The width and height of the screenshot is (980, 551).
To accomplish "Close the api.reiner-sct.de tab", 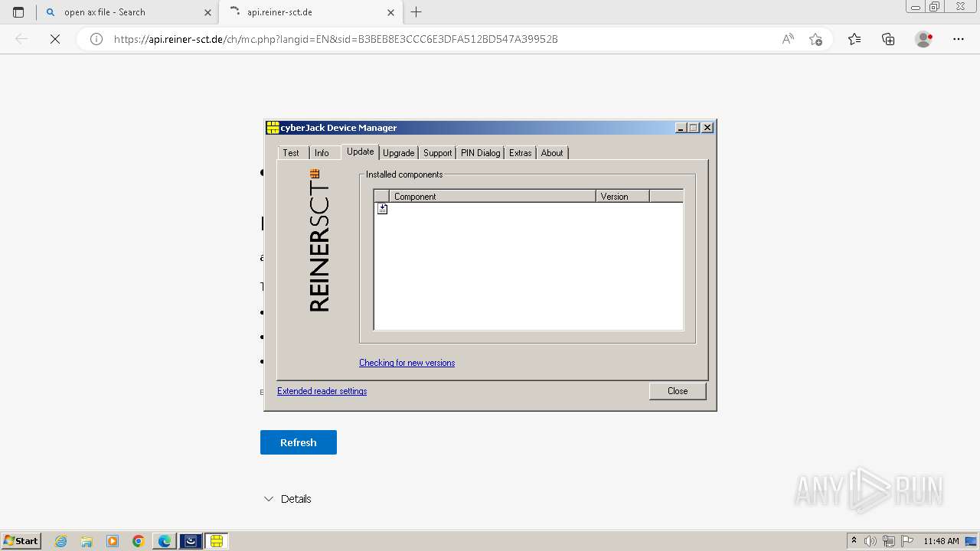I will (x=390, y=12).
